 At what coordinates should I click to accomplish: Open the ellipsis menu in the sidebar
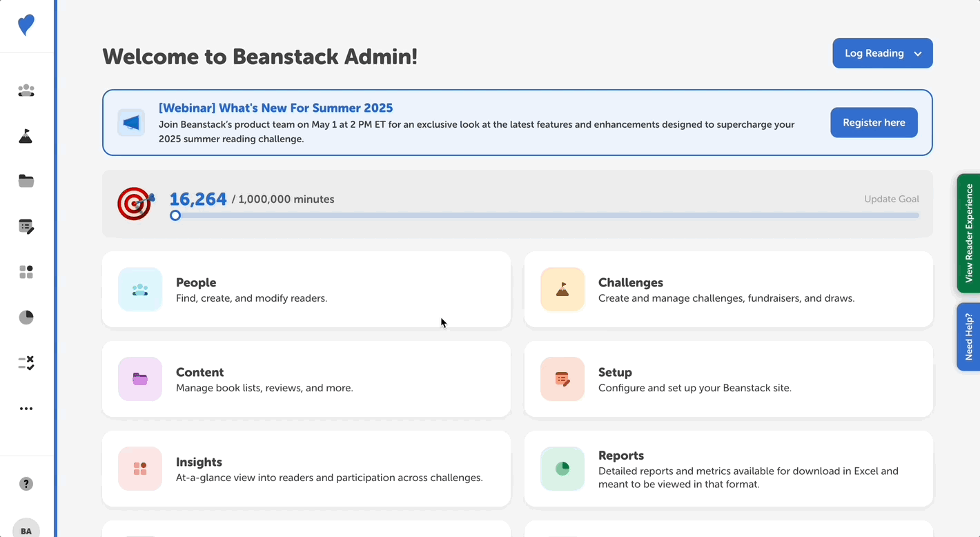point(26,408)
